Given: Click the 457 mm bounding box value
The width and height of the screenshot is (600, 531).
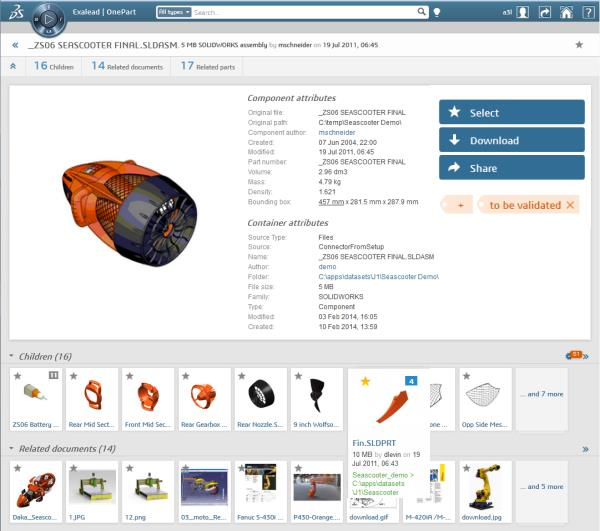Looking at the screenshot, I should click(x=331, y=202).
